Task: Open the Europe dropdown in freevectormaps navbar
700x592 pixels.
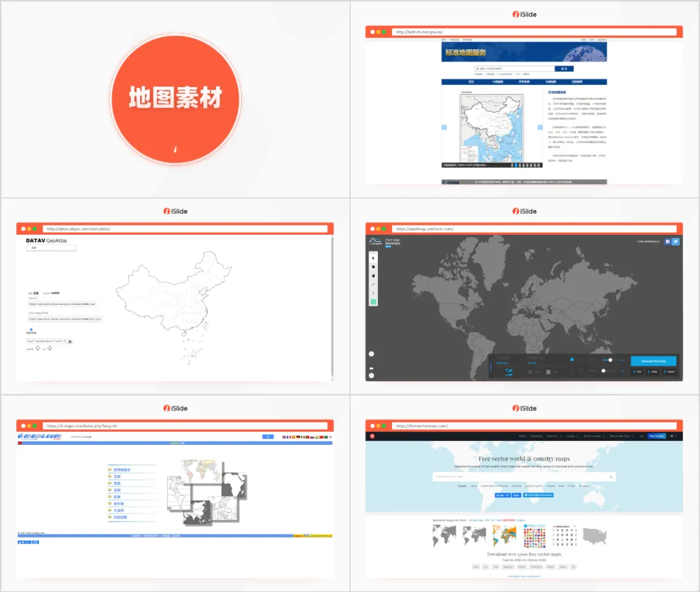Action: (572, 436)
